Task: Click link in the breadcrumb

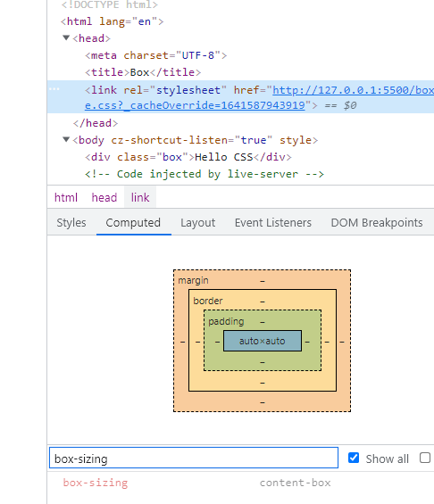Action: (x=140, y=197)
